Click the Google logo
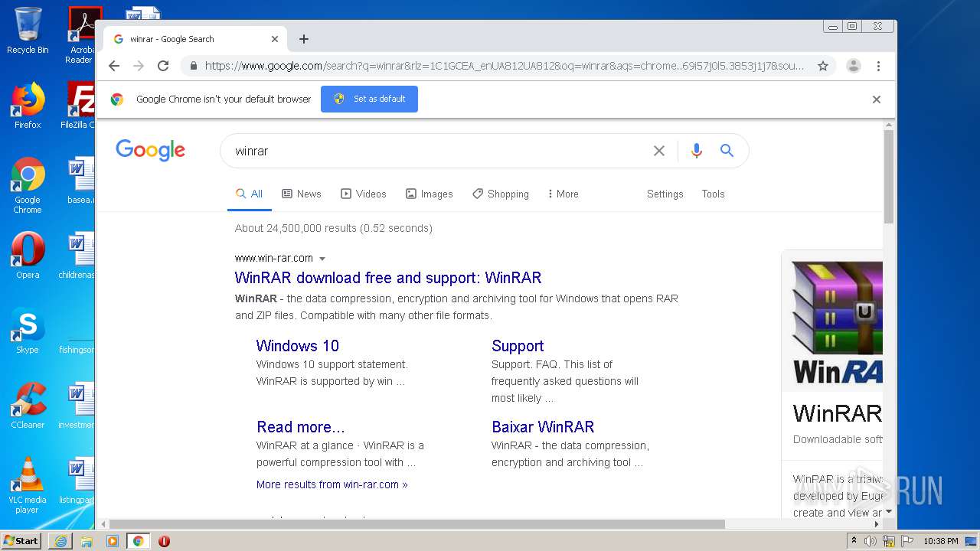This screenshot has height=551, width=980. click(150, 151)
